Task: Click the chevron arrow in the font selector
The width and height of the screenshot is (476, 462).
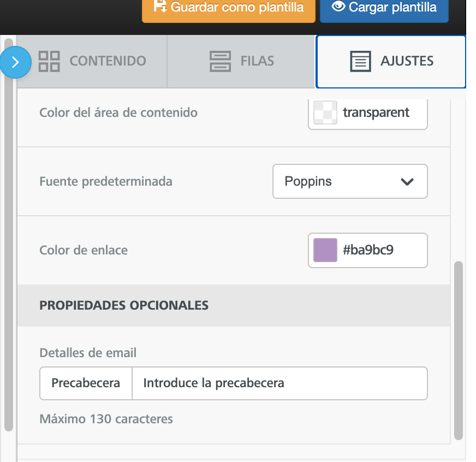Action: [x=407, y=182]
